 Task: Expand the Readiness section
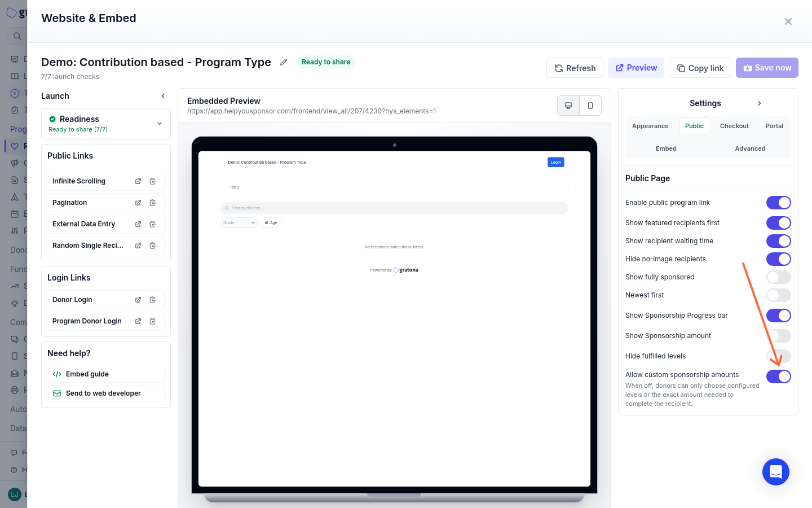160,124
